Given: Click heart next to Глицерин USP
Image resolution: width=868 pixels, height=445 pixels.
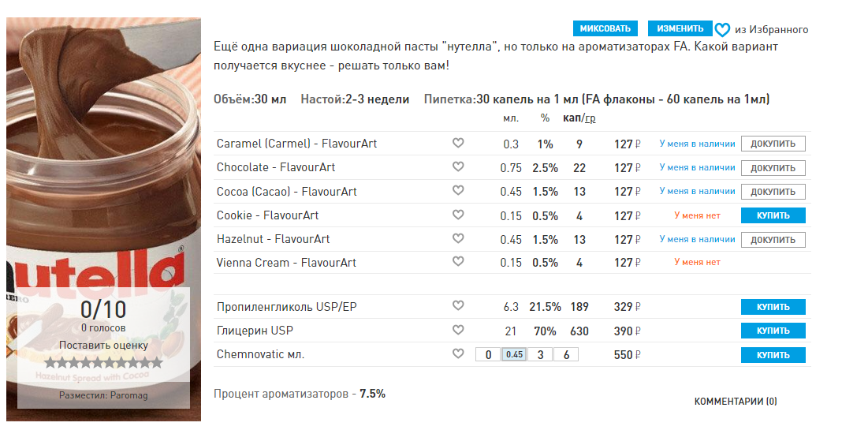Looking at the screenshot, I should 458,330.
